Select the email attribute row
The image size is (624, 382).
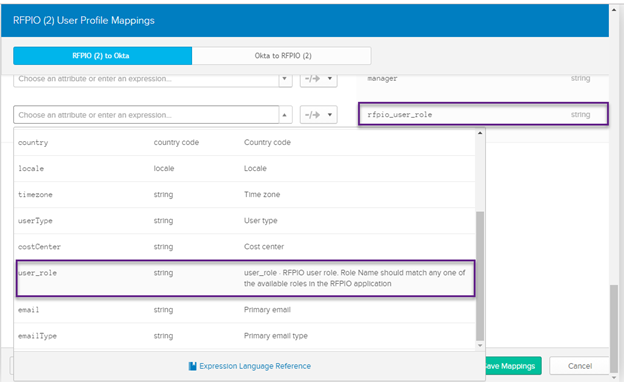pos(245,310)
